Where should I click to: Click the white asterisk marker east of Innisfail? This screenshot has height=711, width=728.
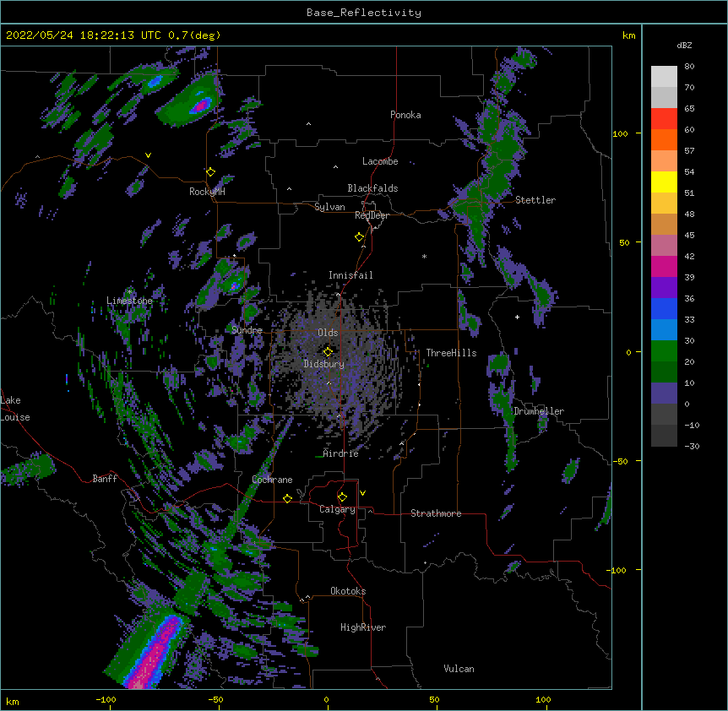pyautogui.click(x=424, y=256)
